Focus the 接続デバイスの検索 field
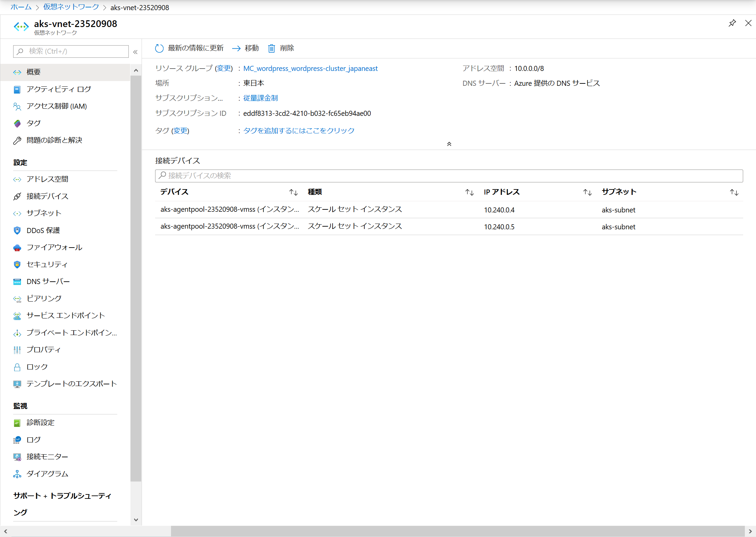This screenshot has width=756, height=537. click(449, 176)
